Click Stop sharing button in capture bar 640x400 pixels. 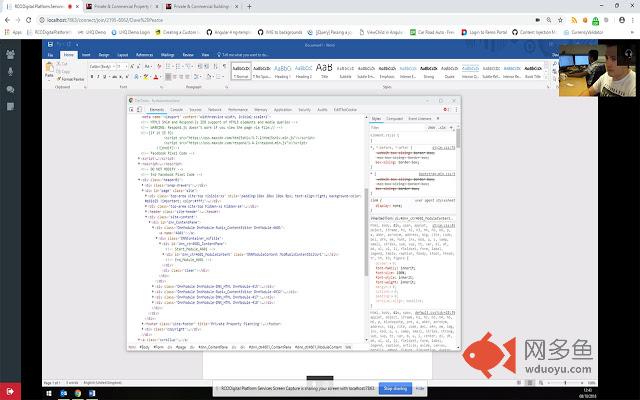pos(395,388)
